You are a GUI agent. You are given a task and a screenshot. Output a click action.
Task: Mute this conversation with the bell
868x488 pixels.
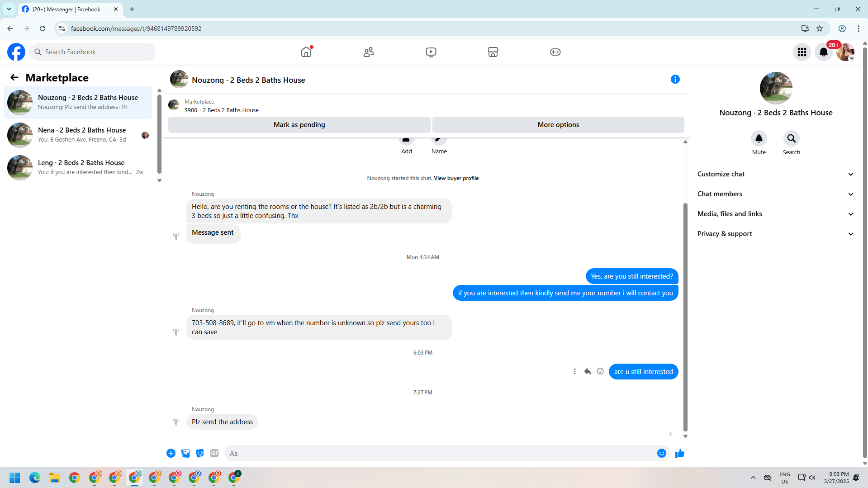point(759,138)
